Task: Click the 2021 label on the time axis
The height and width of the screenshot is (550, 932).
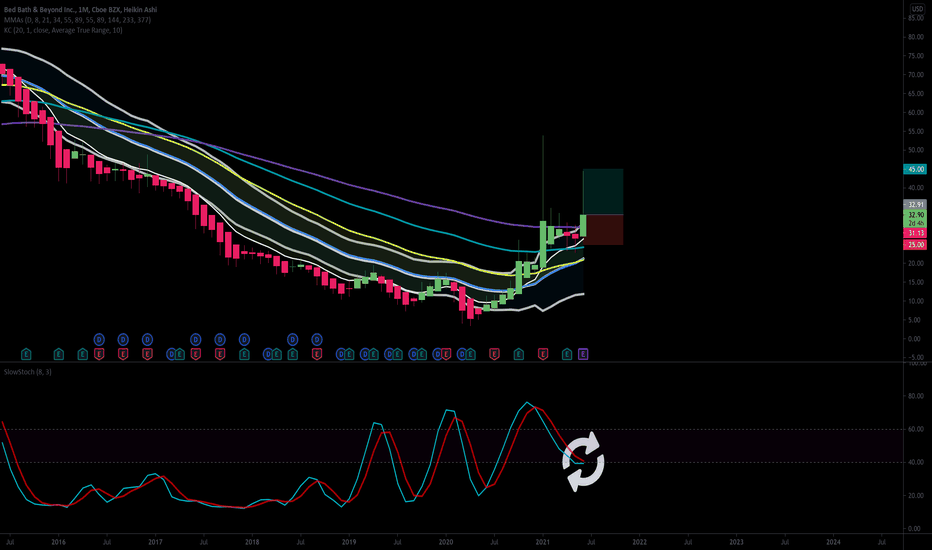Action: (x=543, y=542)
